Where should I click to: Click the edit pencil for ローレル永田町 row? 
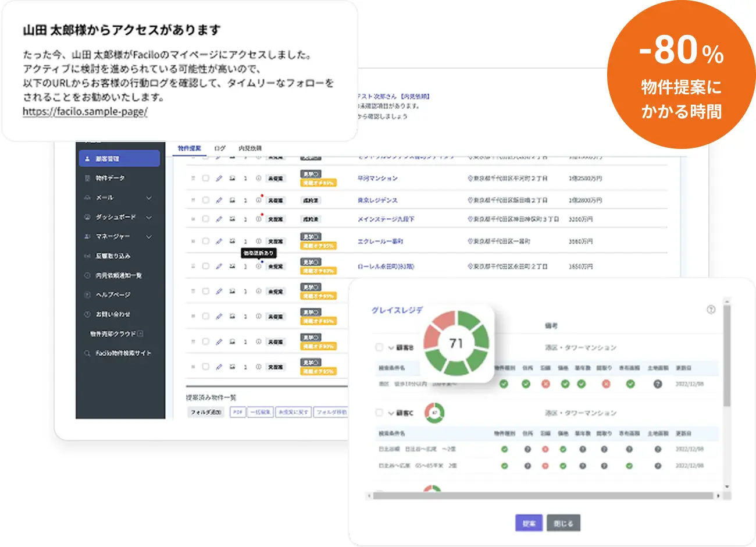[x=219, y=267]
